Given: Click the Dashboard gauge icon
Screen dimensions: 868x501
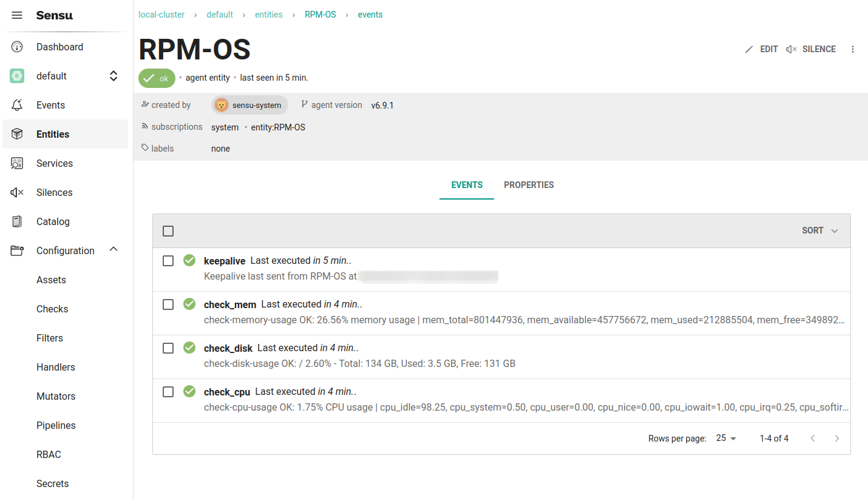Looking at the screenshot, I should click(17, 47).
